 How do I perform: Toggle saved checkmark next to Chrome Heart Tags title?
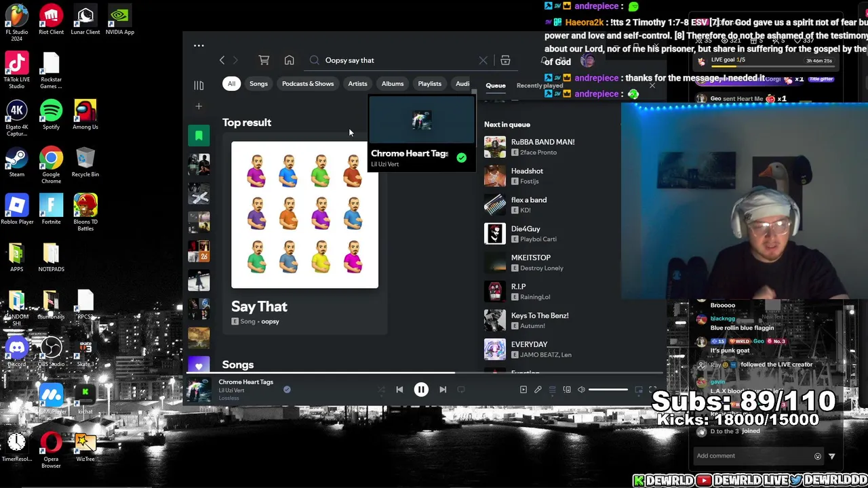pyautogui.click(x=287, y=389)
